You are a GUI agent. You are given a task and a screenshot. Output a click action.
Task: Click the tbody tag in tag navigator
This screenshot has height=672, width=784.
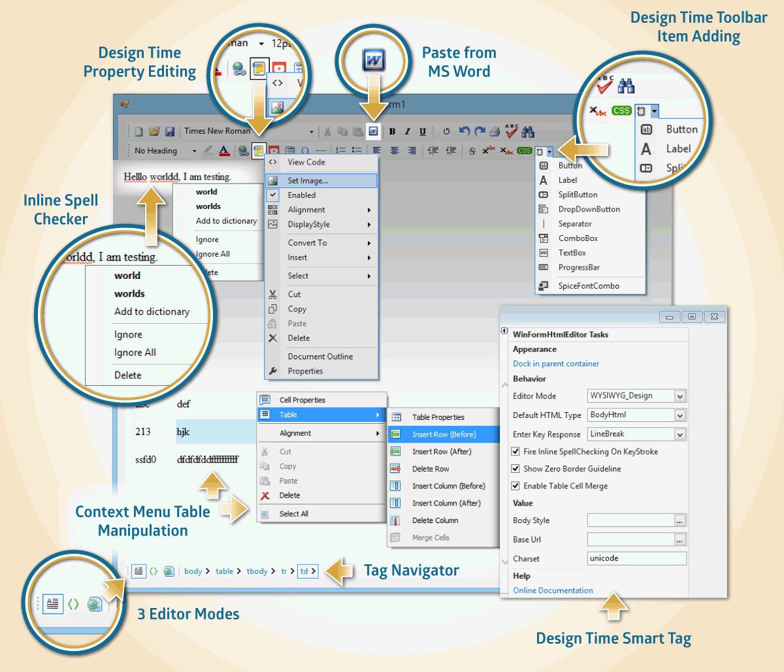click(x=257, y=571)
